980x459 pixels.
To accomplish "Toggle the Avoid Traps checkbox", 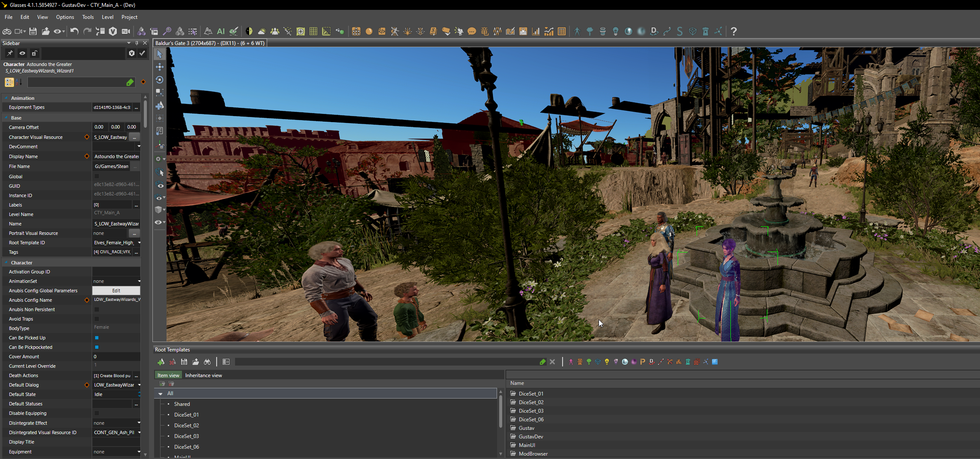I will [x=97, y=319].
